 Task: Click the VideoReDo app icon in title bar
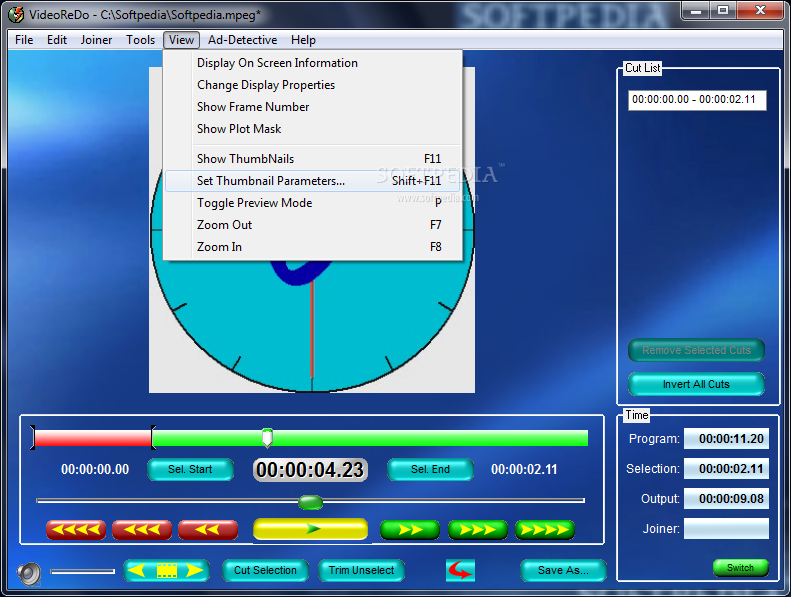pyautogui.click(x=16, y=14)
